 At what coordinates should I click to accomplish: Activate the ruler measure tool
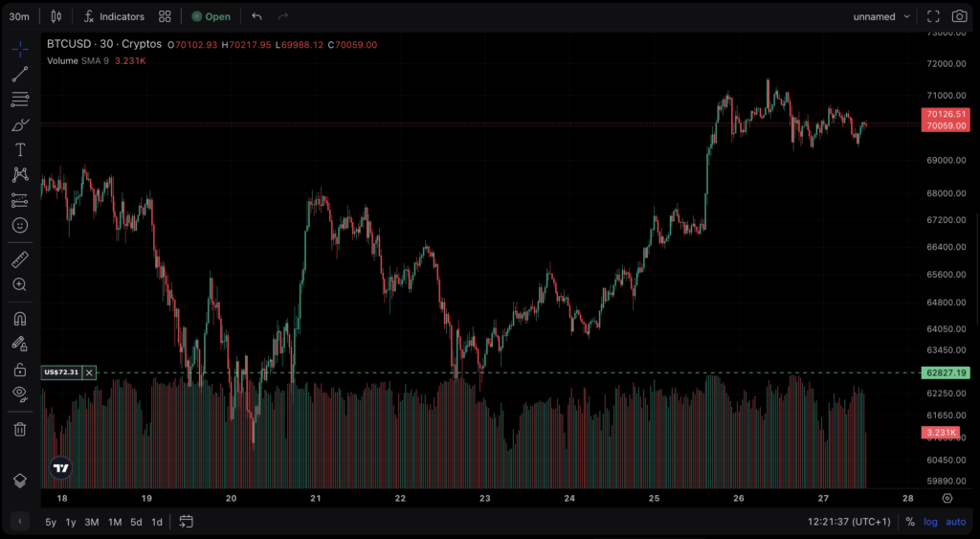point(19,259)
